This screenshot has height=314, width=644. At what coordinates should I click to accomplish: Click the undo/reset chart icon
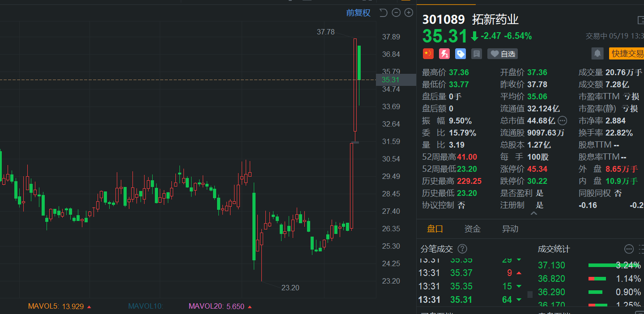coord(383,13)
